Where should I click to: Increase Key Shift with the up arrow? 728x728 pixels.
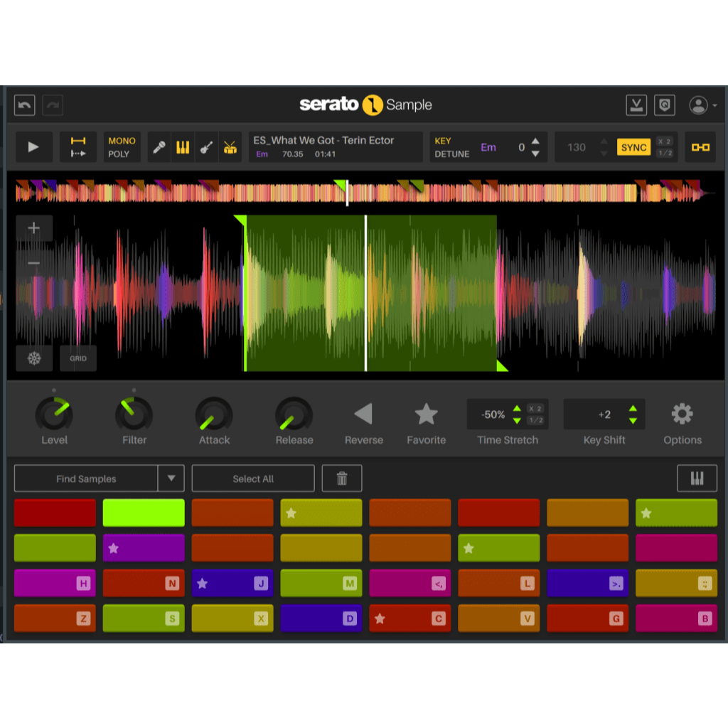pyautogui.click(x=631, y=409)
